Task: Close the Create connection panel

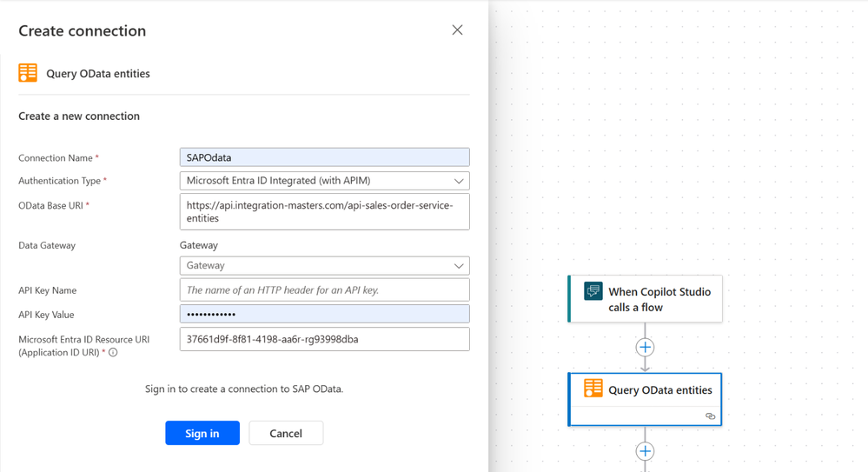Action: [457, 30]
